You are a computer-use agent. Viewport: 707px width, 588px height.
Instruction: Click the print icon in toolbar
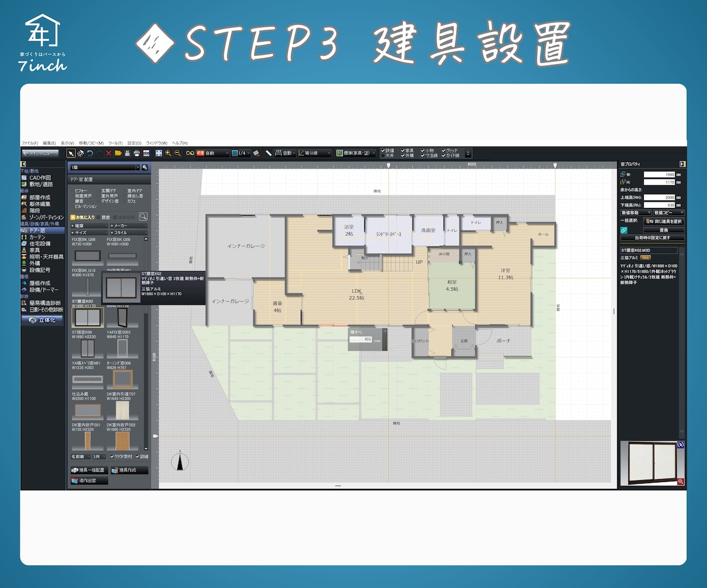pos(137,154)
